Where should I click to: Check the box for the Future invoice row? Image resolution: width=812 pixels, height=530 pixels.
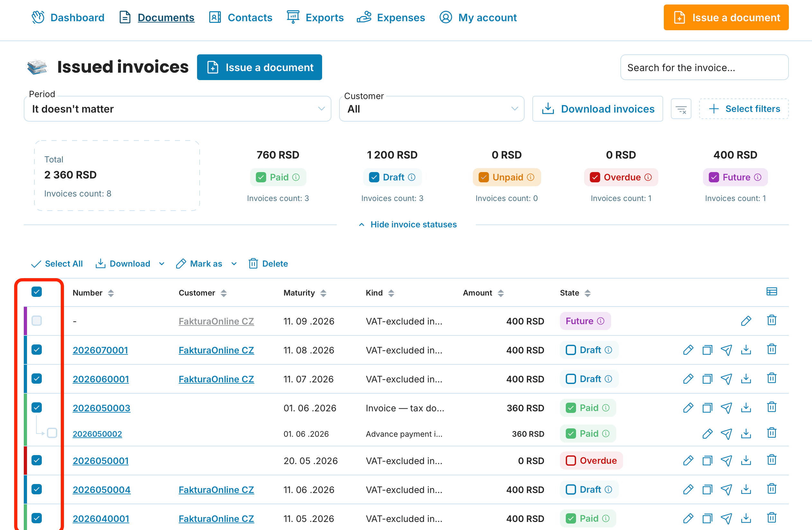coord(37,321)
